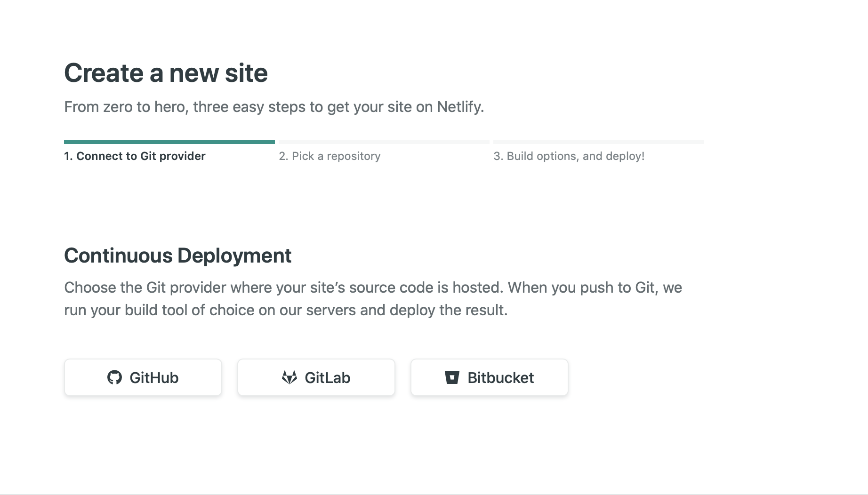Click the Create a new site heading

pos(166,73)
